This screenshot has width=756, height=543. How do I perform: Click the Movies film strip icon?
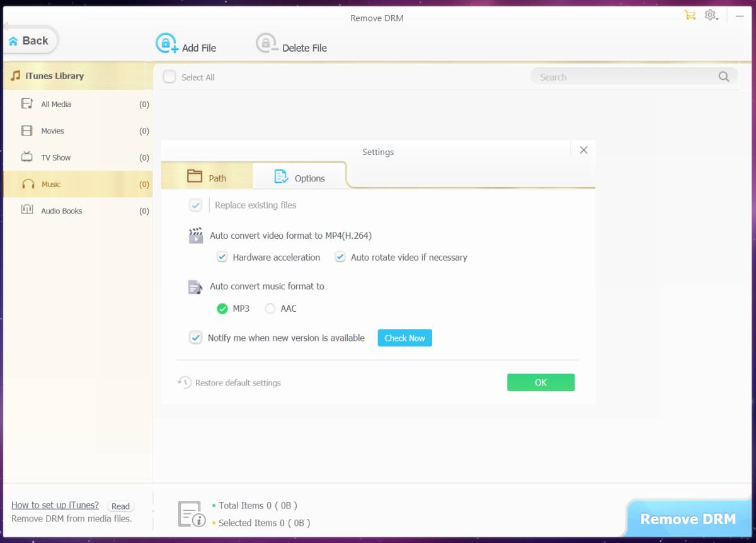pos(27,131)
